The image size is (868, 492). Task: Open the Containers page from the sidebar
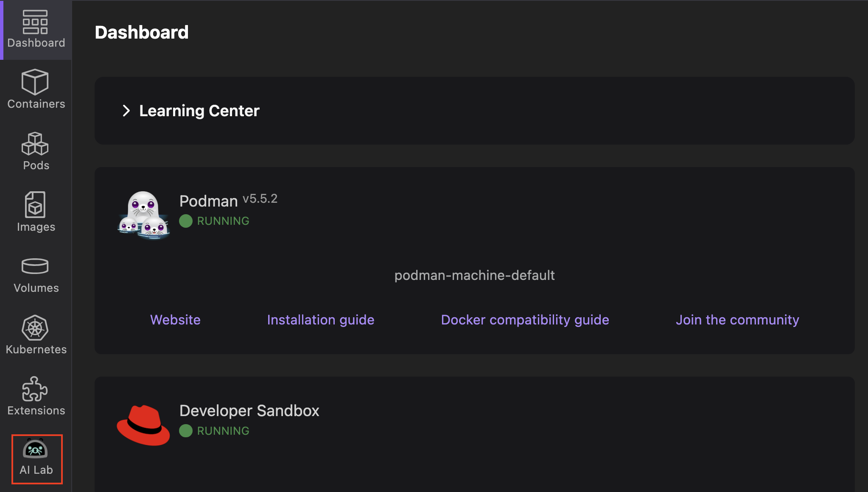coord(36,89)
